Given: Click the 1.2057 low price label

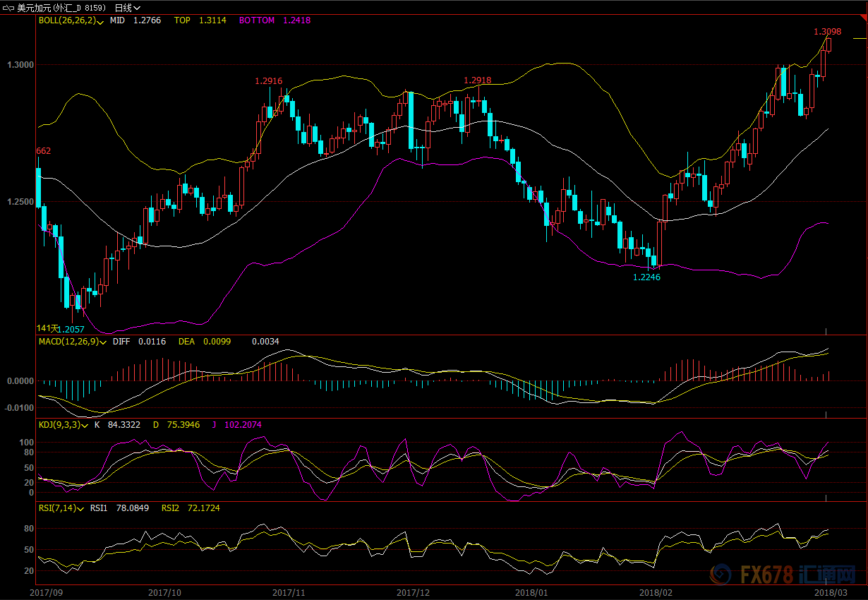Looking at the screenshot, I should pos(71,330).
